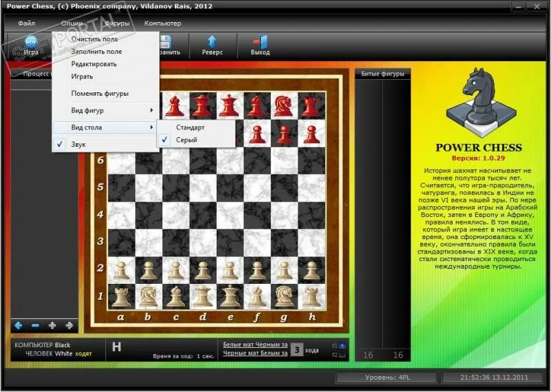551x392 pixels.
Task: Expand the Вид фигур submenu
Action: click(105, 110)
